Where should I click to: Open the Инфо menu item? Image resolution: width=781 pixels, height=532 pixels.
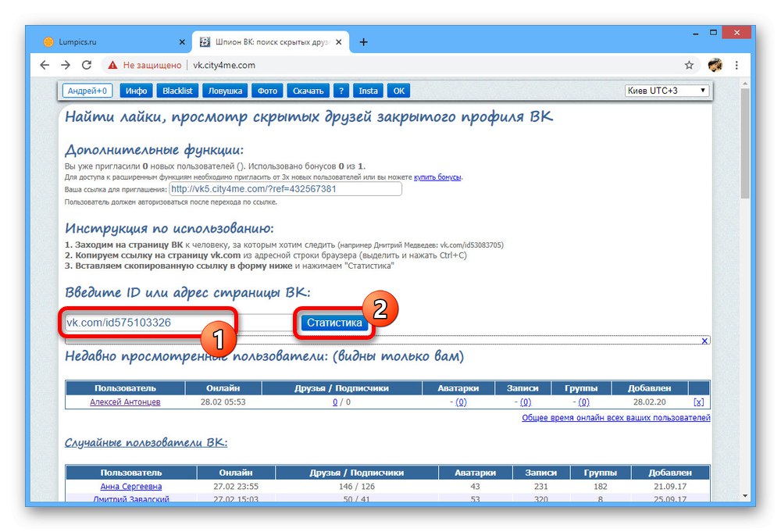(x=137, y=91)
